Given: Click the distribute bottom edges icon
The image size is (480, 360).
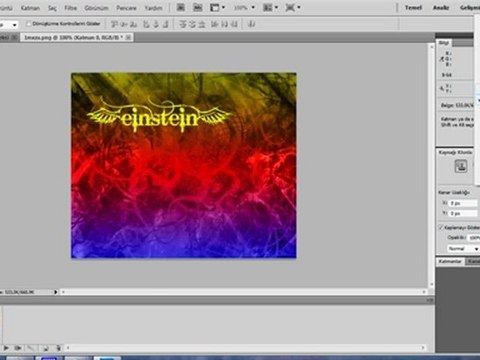Looking at the screenshot, I should tap(201, 24).
